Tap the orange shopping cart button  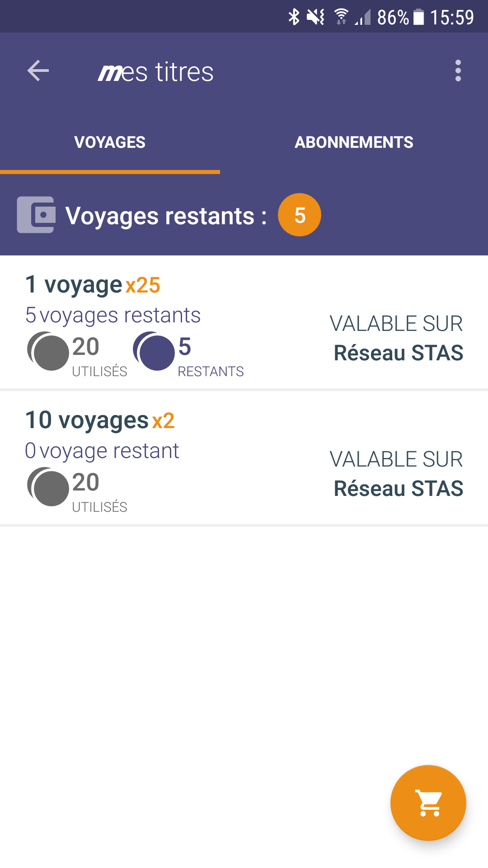pos(428,803)
